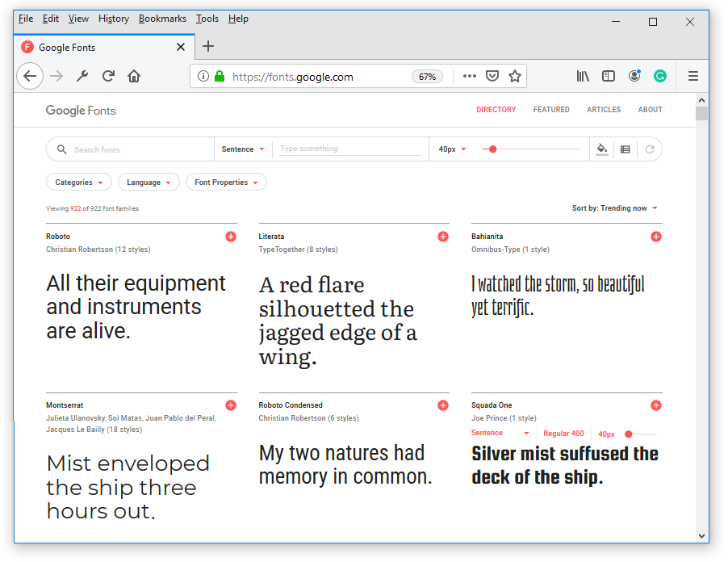Click the Literata preview sample text
This screenshot has height=562, width=728.
pyautogui.click(x=338, y=321)
